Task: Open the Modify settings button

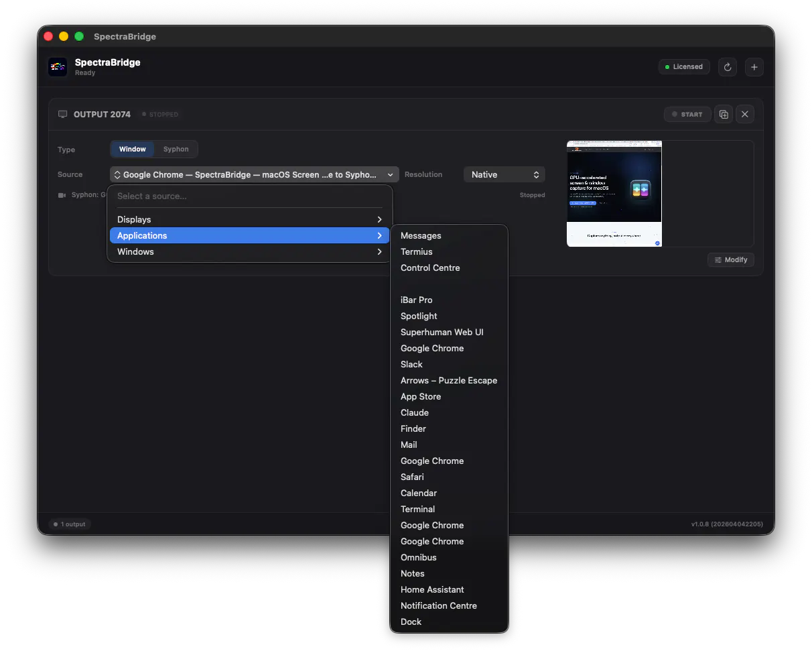Action: (731, 259)
